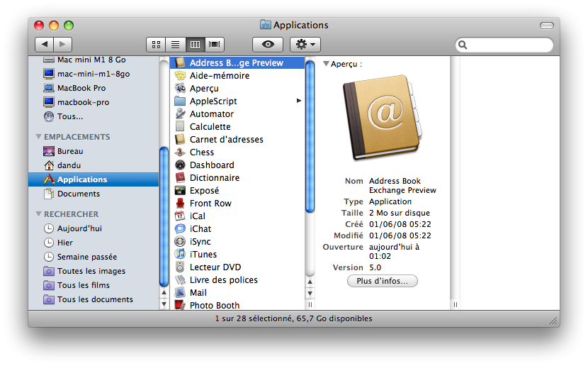Click the sidebar scroll-up arrow
This screenshot has width=588, height=366.
[x=164, y=292]
